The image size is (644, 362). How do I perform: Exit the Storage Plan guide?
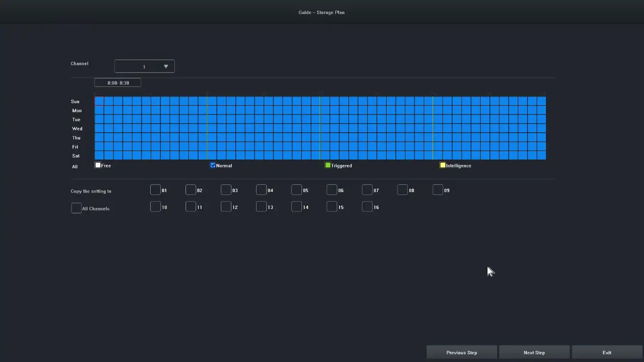pyautogui.click(x=607, y=352)
